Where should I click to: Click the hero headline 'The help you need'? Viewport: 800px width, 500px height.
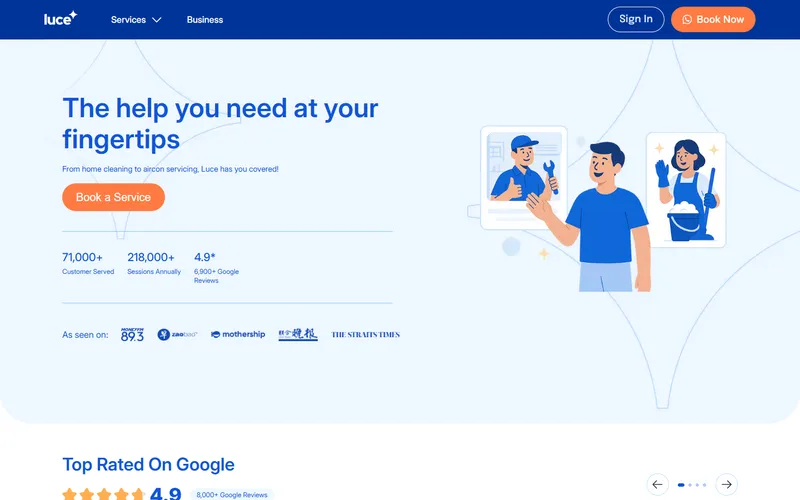pyautogui.click(x=220, y=123)
